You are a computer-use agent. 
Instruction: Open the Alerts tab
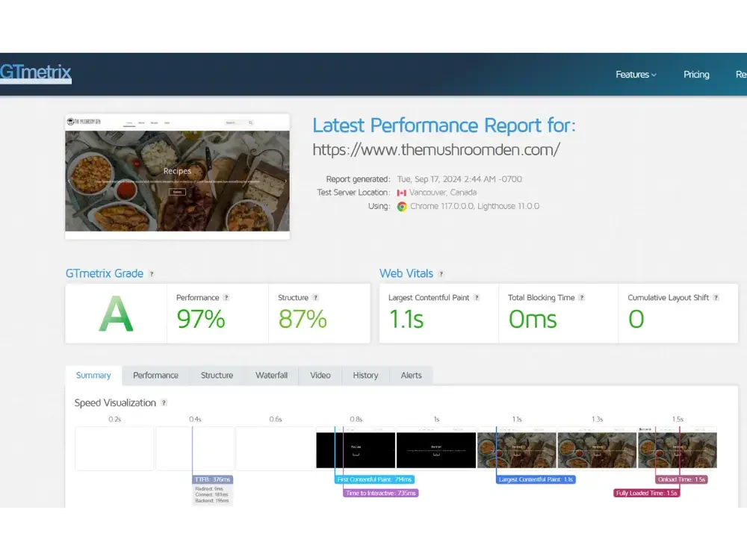coord(411,376)
